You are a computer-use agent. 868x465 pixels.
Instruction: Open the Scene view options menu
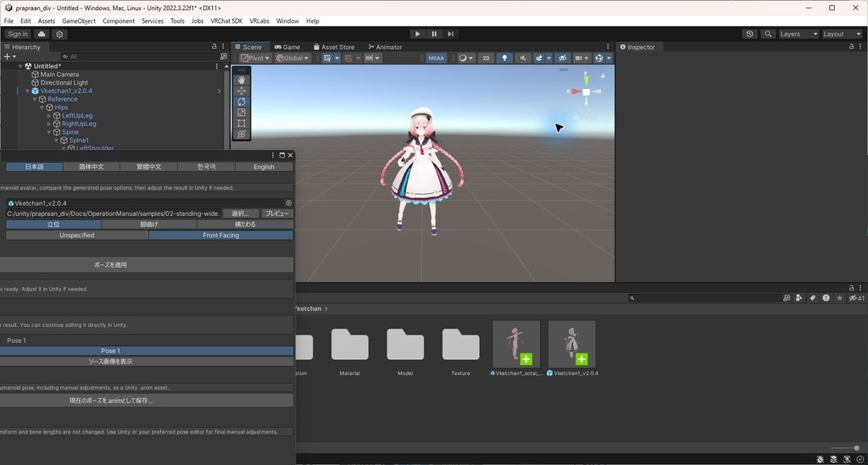point(608,47)
